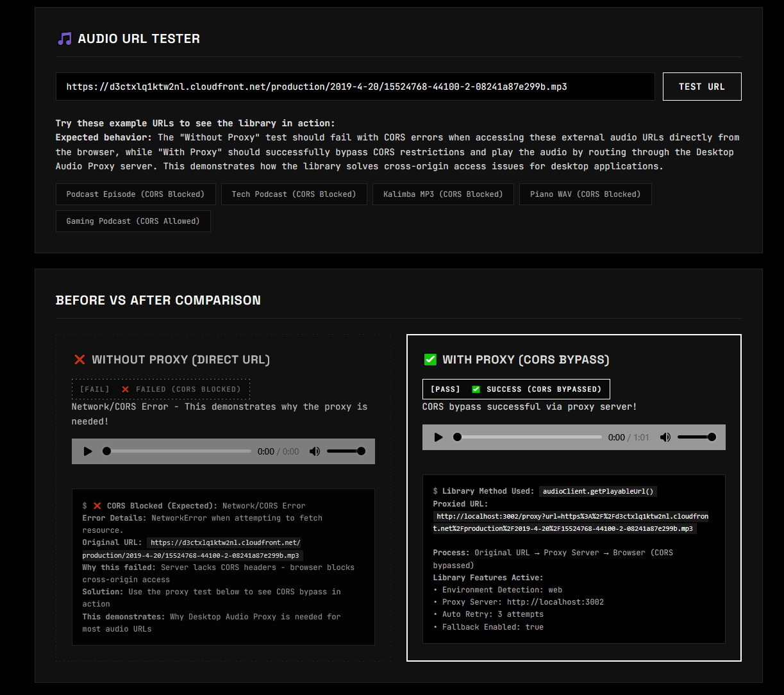Click the red X icon beside WITHOUT PROXY heading

(80, 360)
